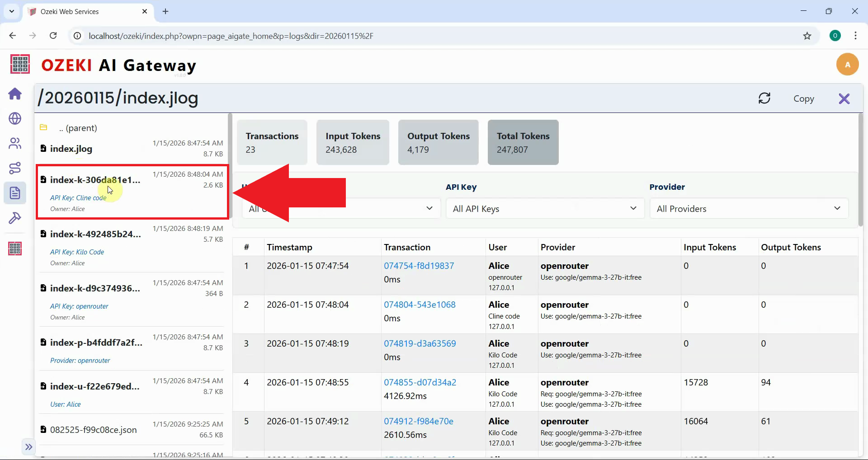868x460 pixels.
Task: Open the account avatar in top right corner
Action: [848, 64]
